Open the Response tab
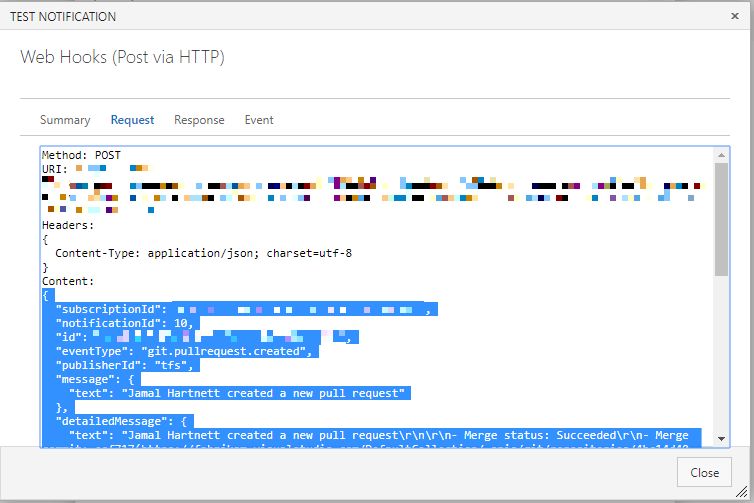Viewport: 754px width, 503px height. click(199, 120)
